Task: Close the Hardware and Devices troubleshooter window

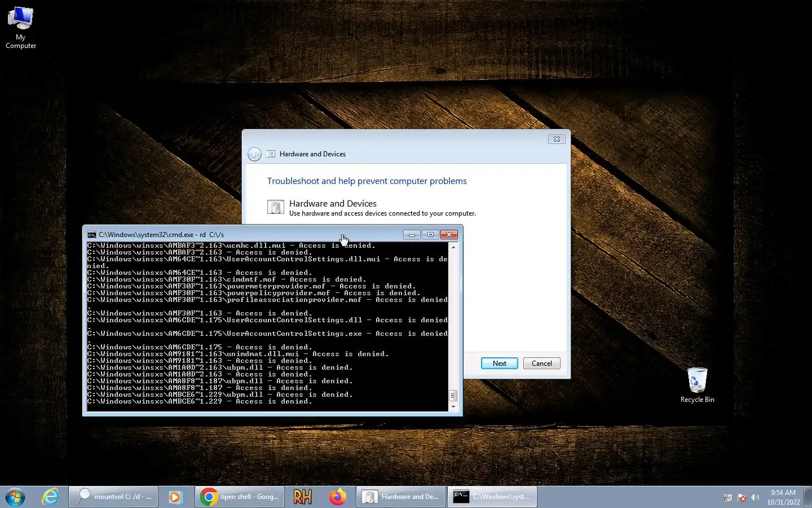Action: (x=557, y=139)
